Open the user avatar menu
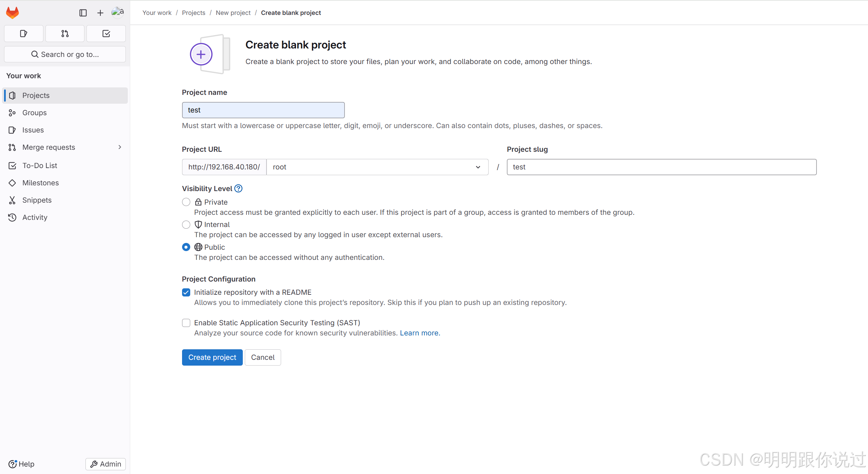This screenshot has height=474, width=868. point(118,13)
